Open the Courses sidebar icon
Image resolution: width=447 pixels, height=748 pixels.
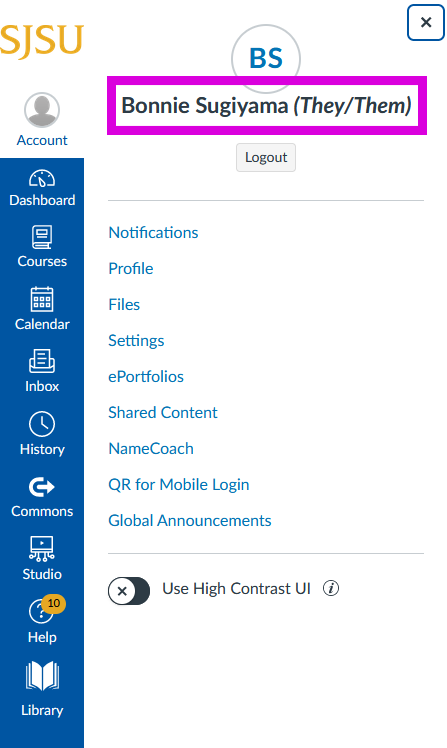(42, 247)
